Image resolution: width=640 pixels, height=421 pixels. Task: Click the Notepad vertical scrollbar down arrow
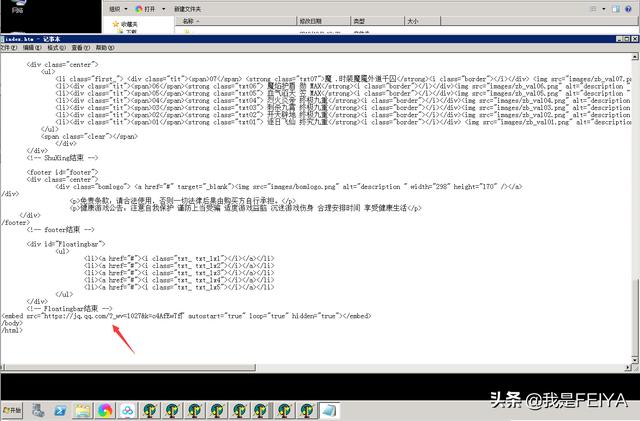pos(635,359)
